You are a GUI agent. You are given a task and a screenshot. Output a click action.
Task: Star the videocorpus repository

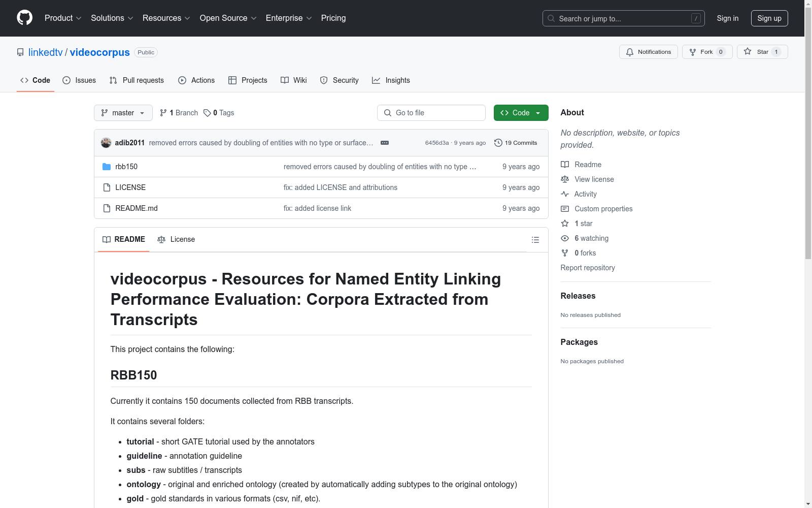pyautogui.click(x=762, y=52)
